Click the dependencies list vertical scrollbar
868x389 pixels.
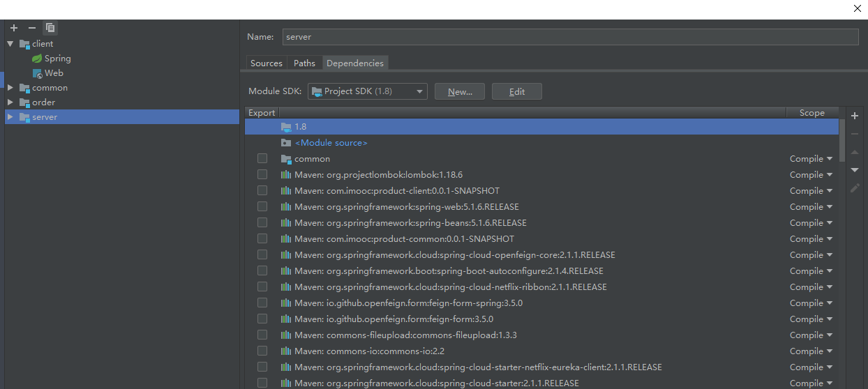[x=842, y=139]
